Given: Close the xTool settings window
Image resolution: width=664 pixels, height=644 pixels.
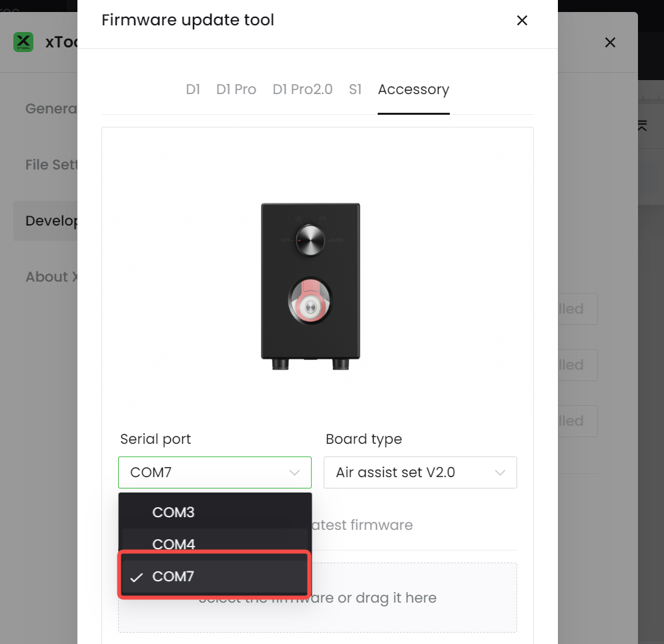Looking at the screenshot, I should tap(610, 42).
